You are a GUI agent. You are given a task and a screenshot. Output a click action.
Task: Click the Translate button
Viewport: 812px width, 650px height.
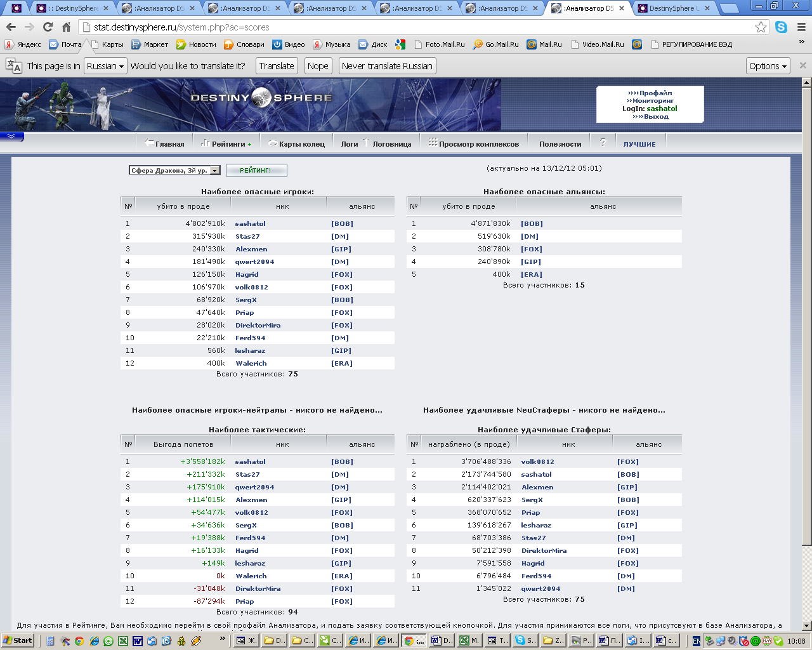tap(277, 66)
